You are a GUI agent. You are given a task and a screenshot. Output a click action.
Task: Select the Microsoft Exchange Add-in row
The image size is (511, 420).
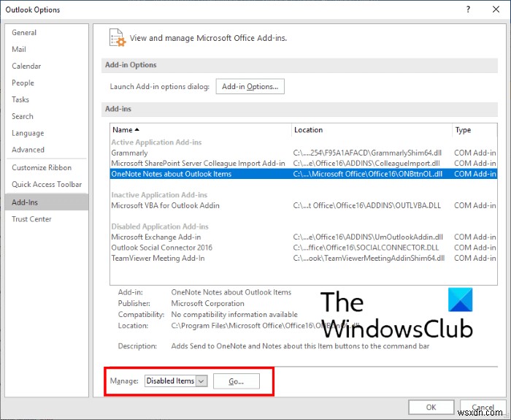tap(304, 237)
